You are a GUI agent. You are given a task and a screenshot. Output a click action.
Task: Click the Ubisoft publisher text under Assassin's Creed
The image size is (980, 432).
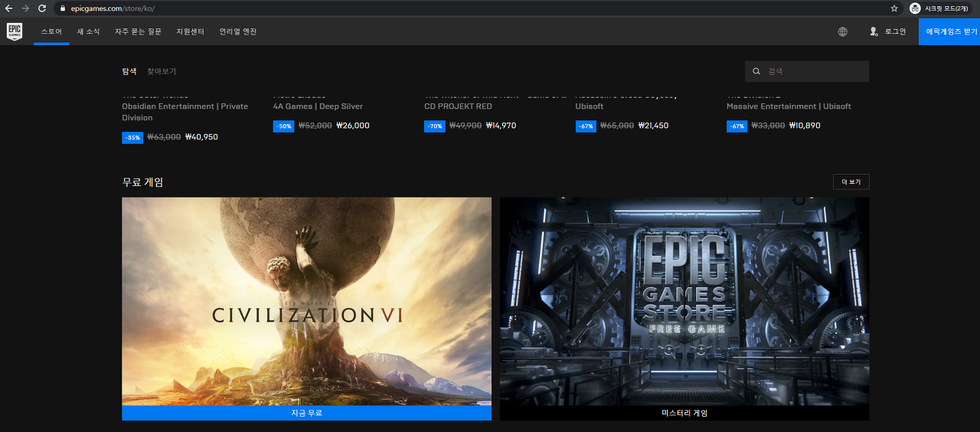(590, 106)
